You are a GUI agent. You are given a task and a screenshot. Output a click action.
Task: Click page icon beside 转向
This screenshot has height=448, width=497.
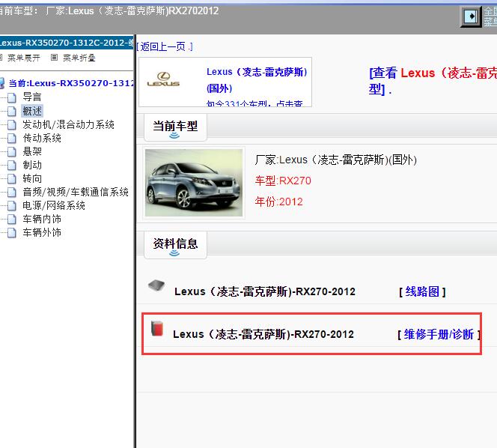(x=12, y=179)
